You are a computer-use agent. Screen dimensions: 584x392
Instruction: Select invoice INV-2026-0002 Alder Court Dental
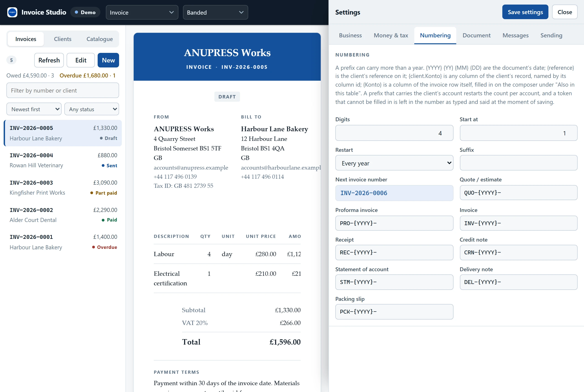coord(63,215)
